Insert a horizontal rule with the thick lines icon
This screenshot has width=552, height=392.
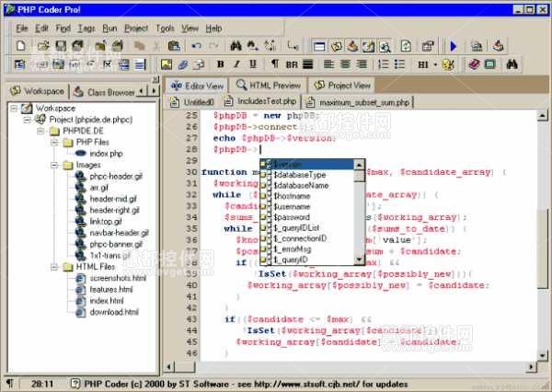pos(308,64)
